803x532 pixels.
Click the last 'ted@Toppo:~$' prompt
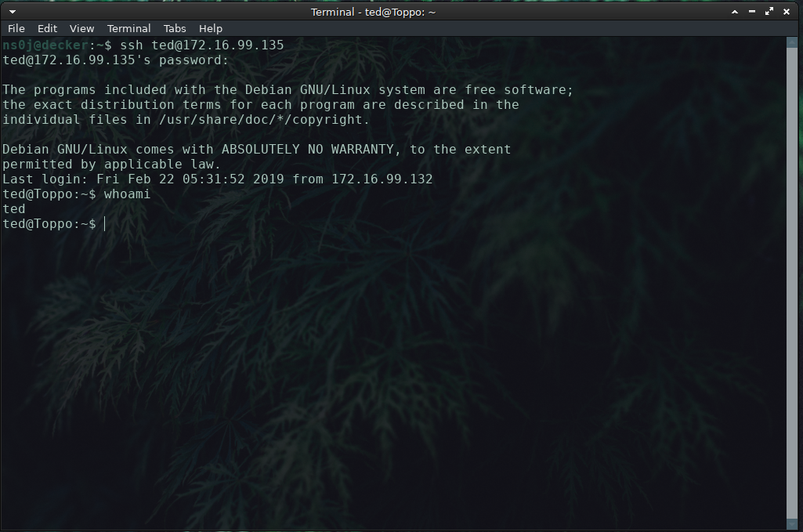click(x=49, y=224)
